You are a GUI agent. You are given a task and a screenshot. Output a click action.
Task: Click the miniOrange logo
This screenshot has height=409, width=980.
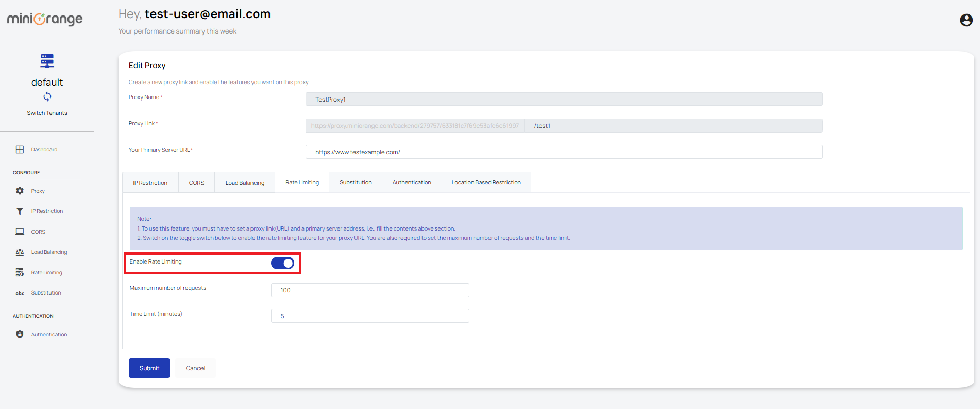(45, 19)
